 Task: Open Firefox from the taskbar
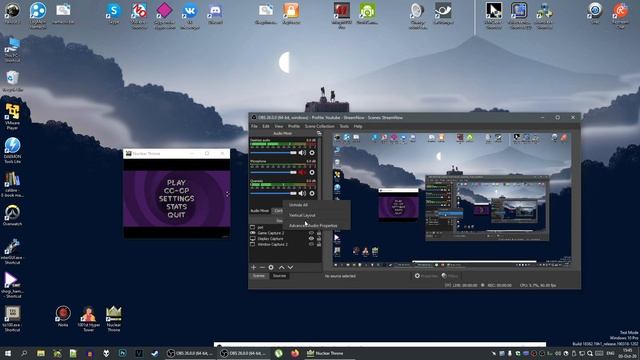295,353
